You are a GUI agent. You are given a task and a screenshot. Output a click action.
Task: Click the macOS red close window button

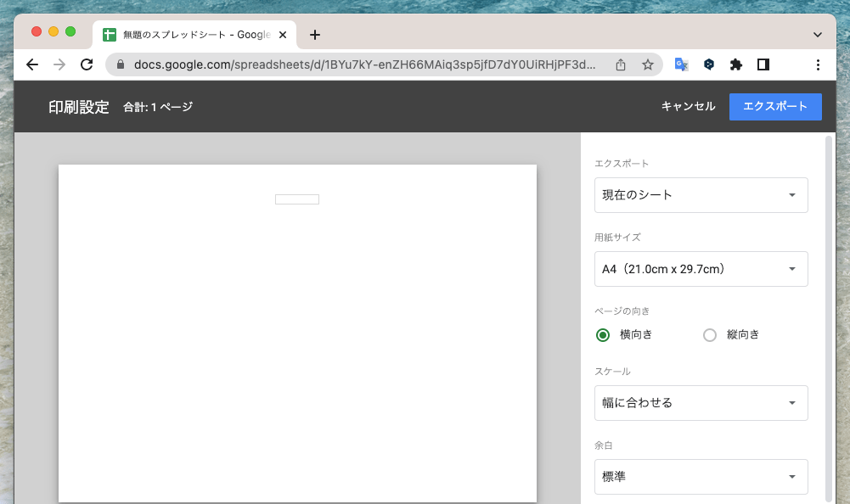coord(37,31)
